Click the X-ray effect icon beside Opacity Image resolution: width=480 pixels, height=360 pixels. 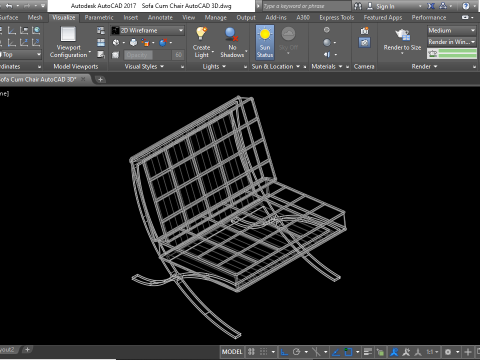pos(115,55)
